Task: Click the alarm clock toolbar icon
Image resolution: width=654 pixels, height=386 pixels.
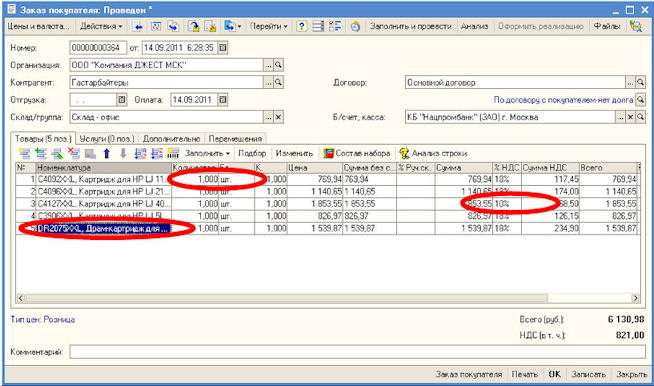Action: click(355, 26)
